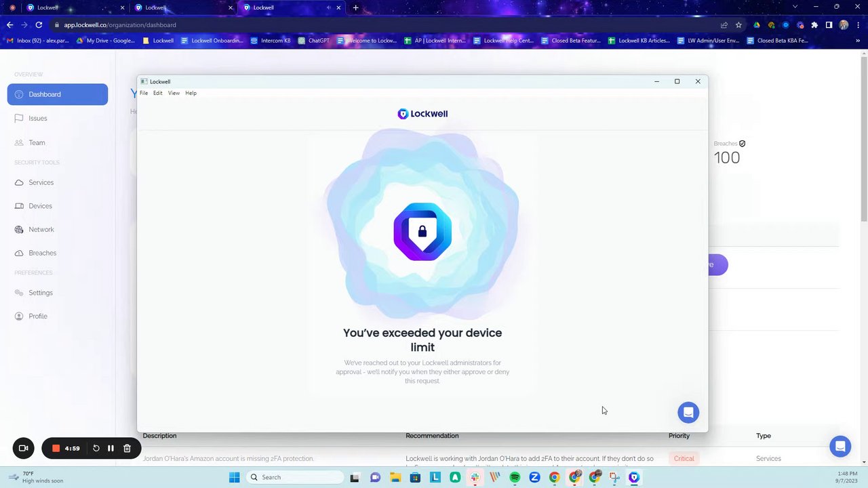This screenshot has width=868, height=488.
Task: Open the My Drive - Google bookmark
Action: pyautogui.click(x=106, y=41)
